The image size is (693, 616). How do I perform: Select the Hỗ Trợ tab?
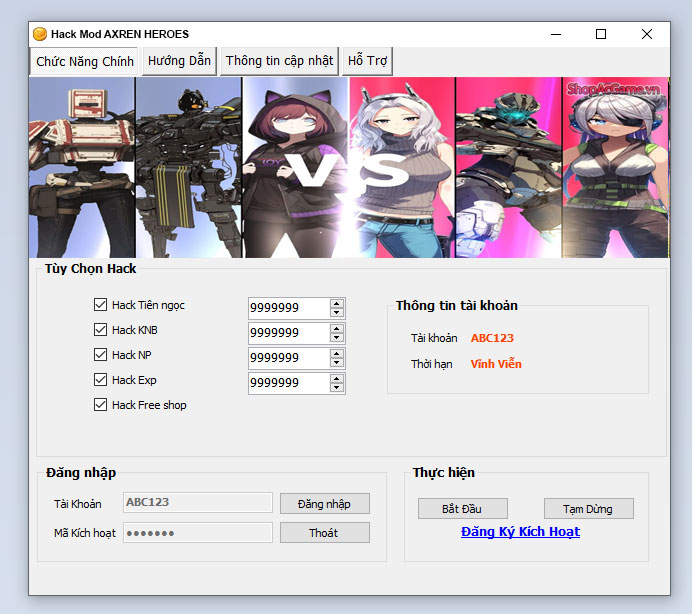tap(367, 61)
